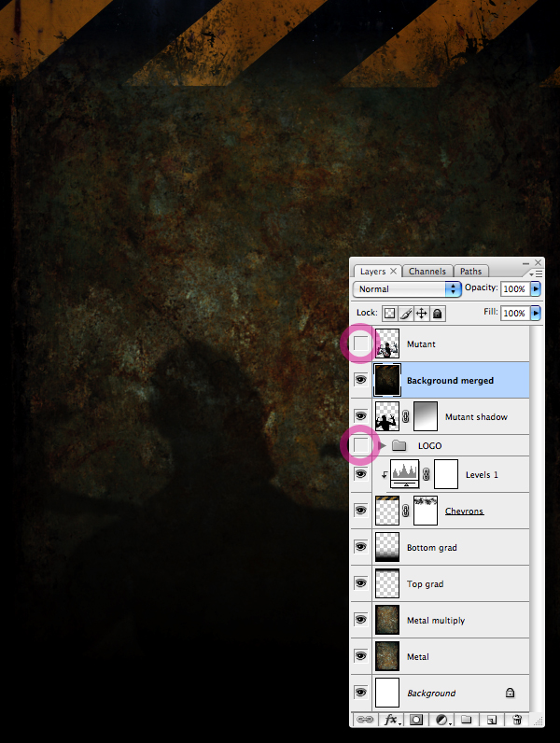Hide the Background merged layer

coord(360,380)
